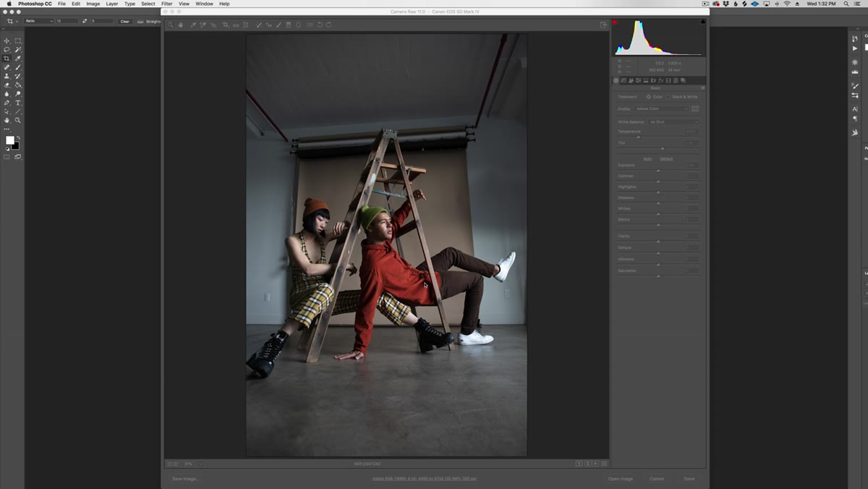868x489 pixels.
Task: Select the Lasso tool
Action: (x=7, y=50)
